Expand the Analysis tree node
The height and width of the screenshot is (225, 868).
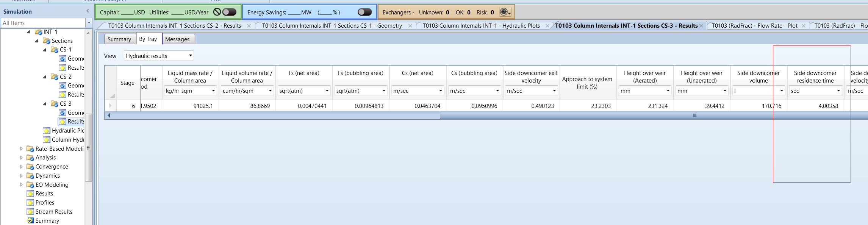(21, 158)
